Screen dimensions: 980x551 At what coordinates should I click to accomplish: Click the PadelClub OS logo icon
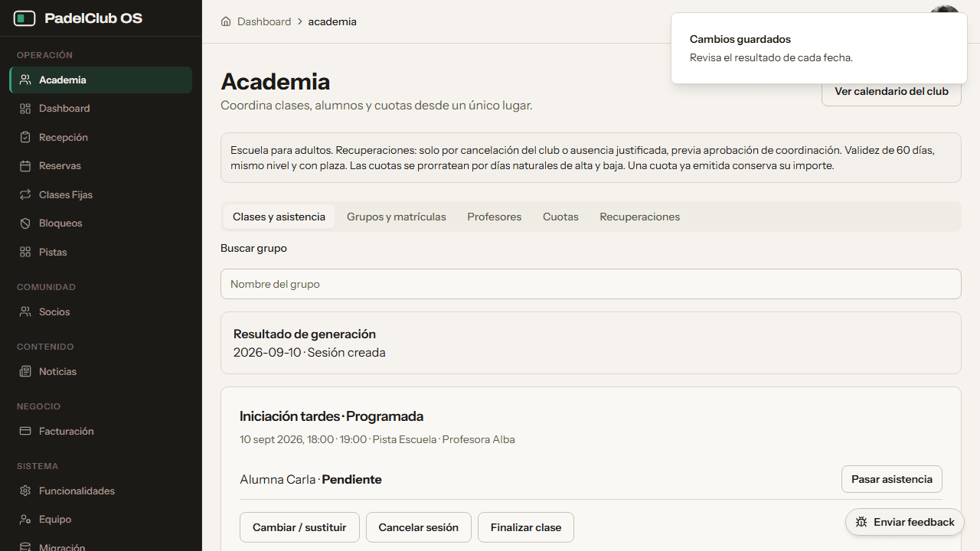click(24, 18)
